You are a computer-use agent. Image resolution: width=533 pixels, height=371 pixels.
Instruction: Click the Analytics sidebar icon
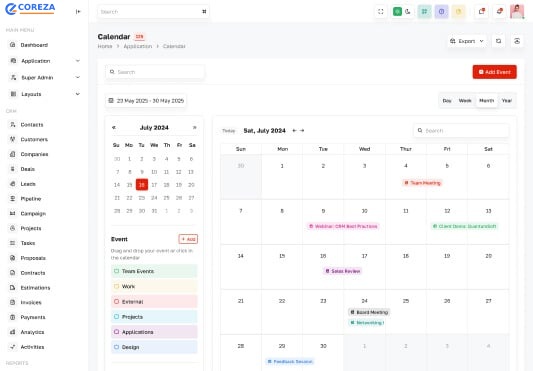tap(13, 332)
